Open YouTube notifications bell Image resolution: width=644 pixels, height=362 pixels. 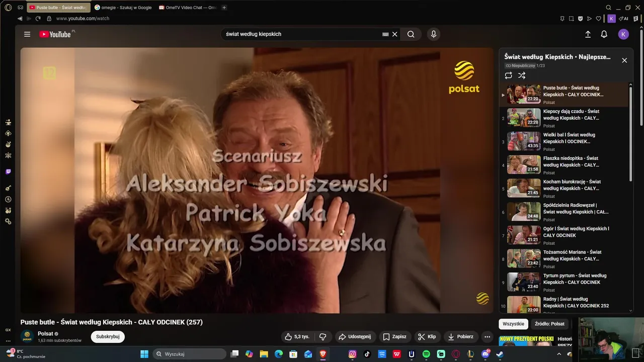[x=604, y=34]
